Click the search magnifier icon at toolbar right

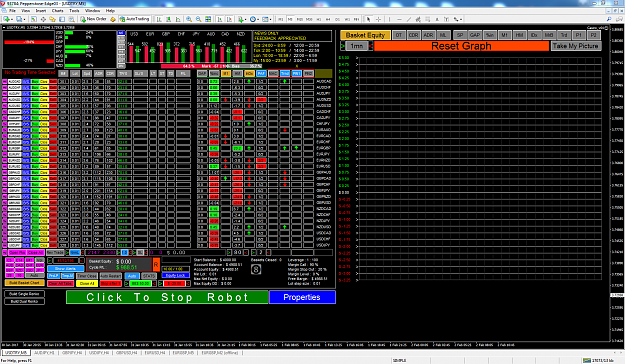609,19
